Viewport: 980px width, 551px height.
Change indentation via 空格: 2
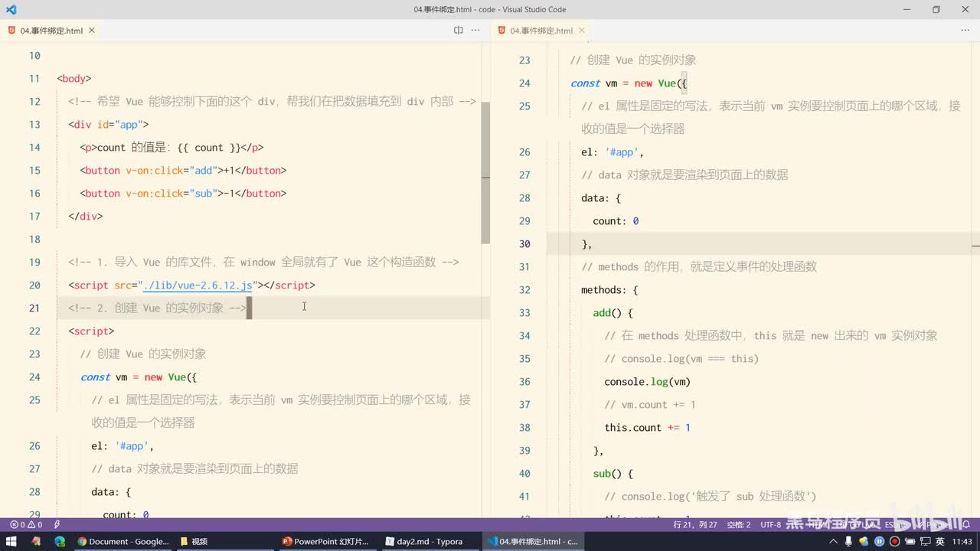738,525
